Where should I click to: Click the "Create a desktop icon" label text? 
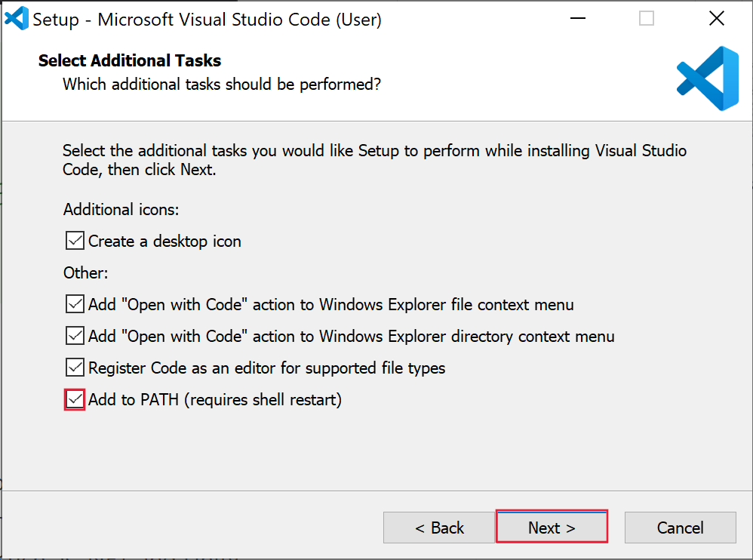pyautogui.click(x=164, y=241)
